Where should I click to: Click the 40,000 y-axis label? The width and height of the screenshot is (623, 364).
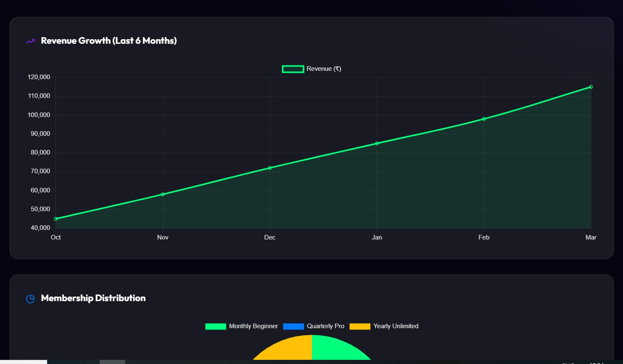click(40, 228)
